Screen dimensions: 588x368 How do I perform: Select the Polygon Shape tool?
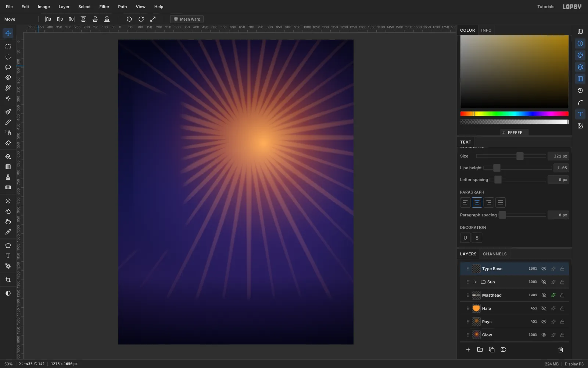[8, 245]
